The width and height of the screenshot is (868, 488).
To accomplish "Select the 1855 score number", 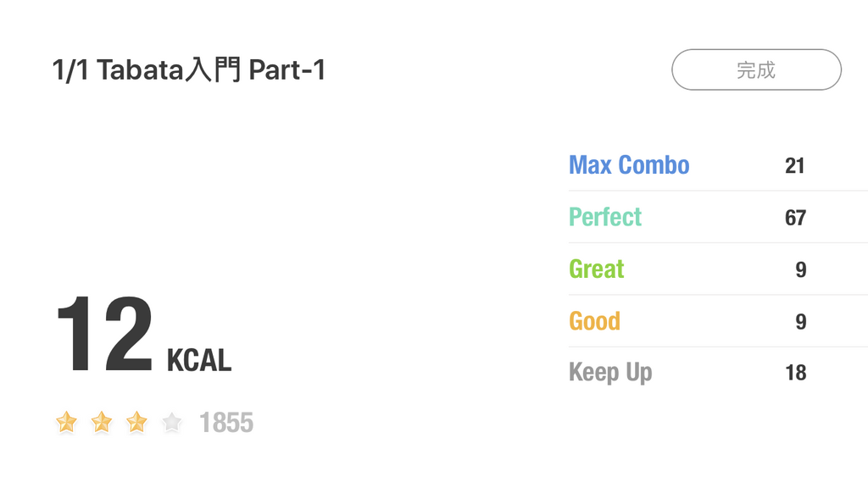I will point(226,422).
